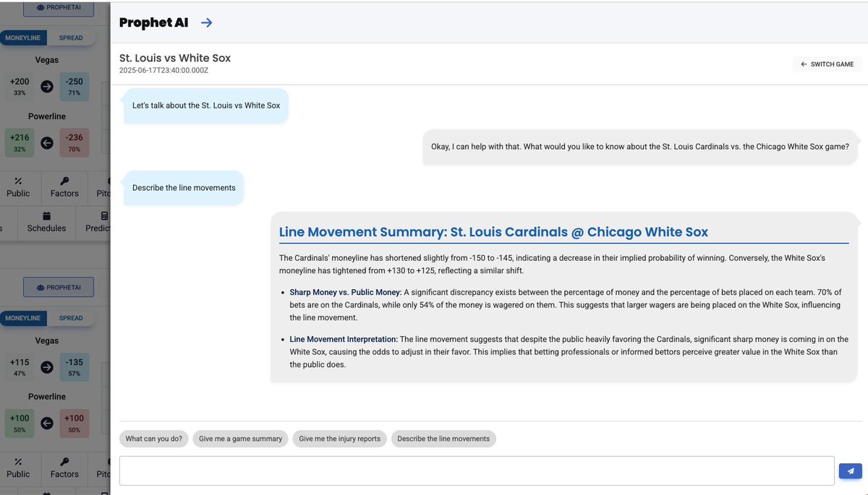Click the Switch Game button
The height and width of the screenshot is (495, 868).
tap(827, 64)
